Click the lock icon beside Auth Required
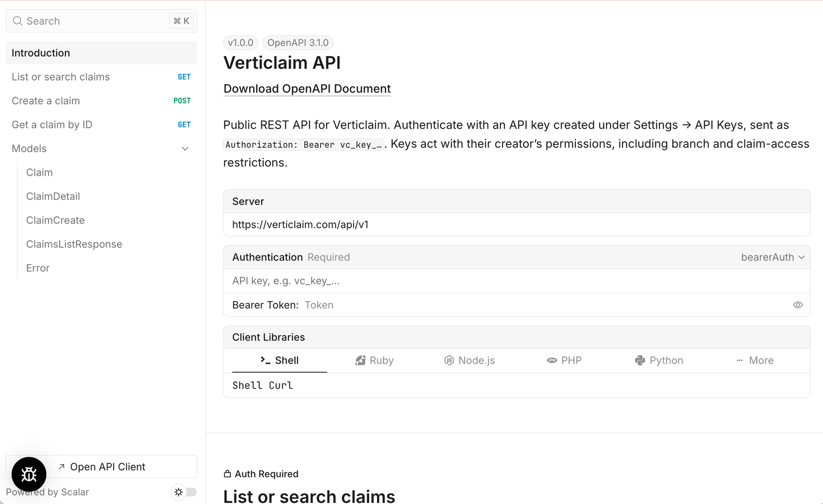The image size is (823, 504). pos(227,473)
